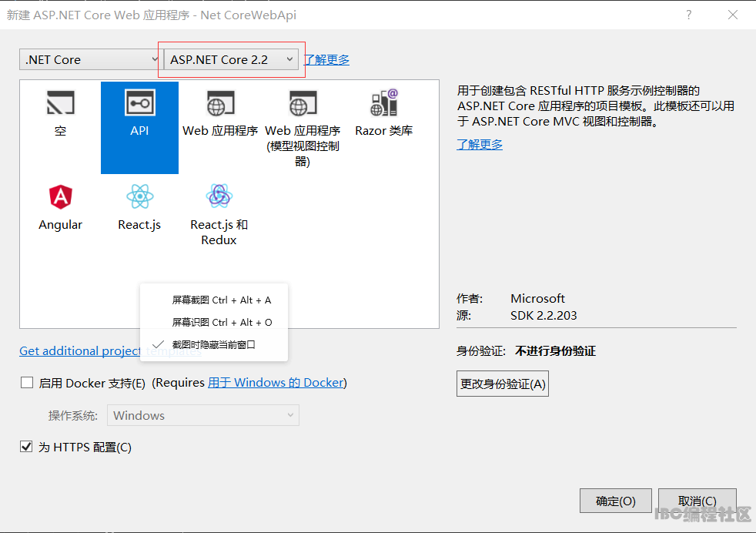Open the 操作系统 Windows dropdown
This screenshot has width=756, height=533.
tap(203, 415)
